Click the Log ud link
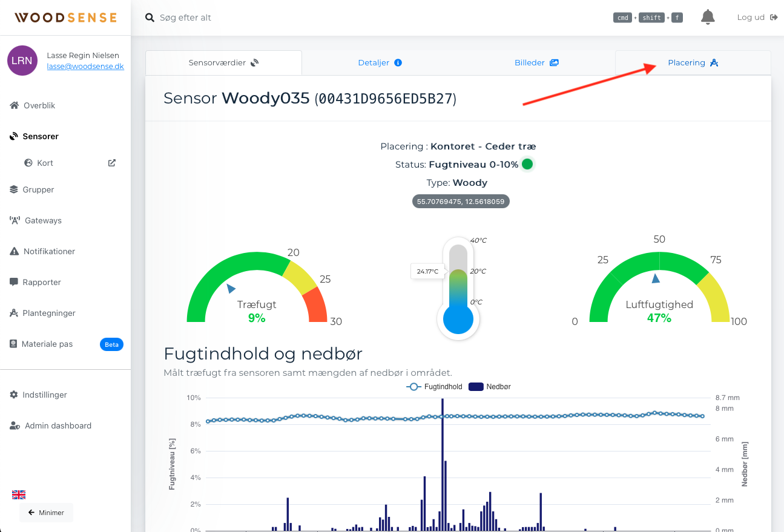The height and width of the screenshot is (532, 784). pyautogui.click(x=751, y=18)
